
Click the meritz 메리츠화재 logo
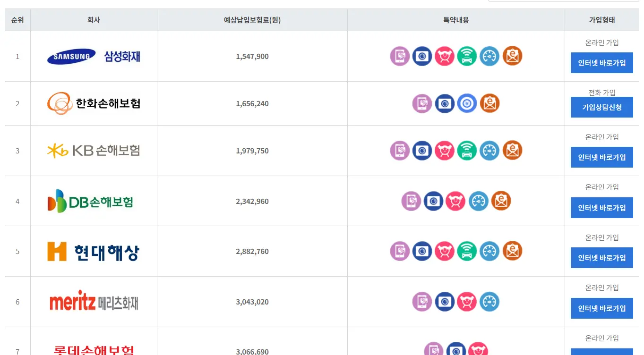(x=94, y=301)
